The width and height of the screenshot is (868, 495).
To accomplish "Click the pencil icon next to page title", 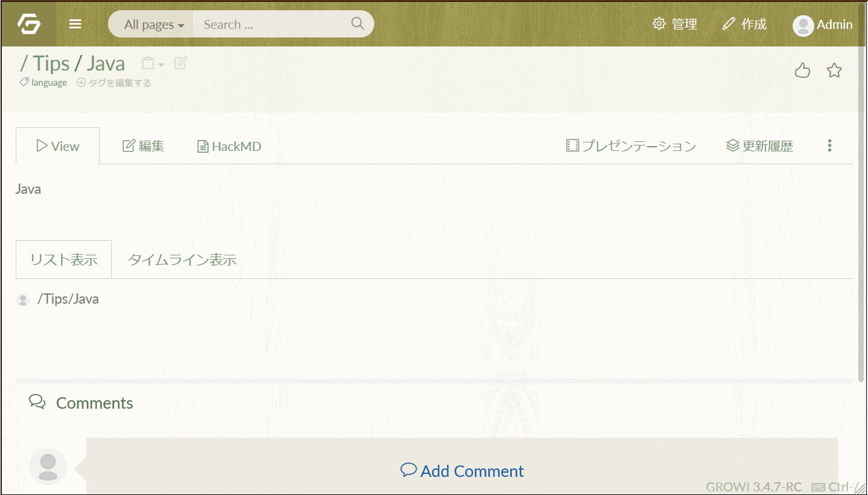I will 180,63.
